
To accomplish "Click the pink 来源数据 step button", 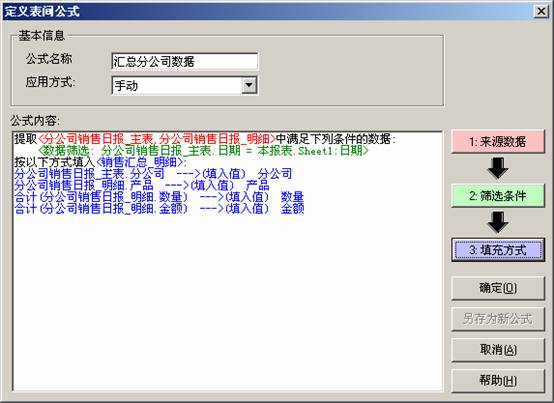I will point(498,142).
